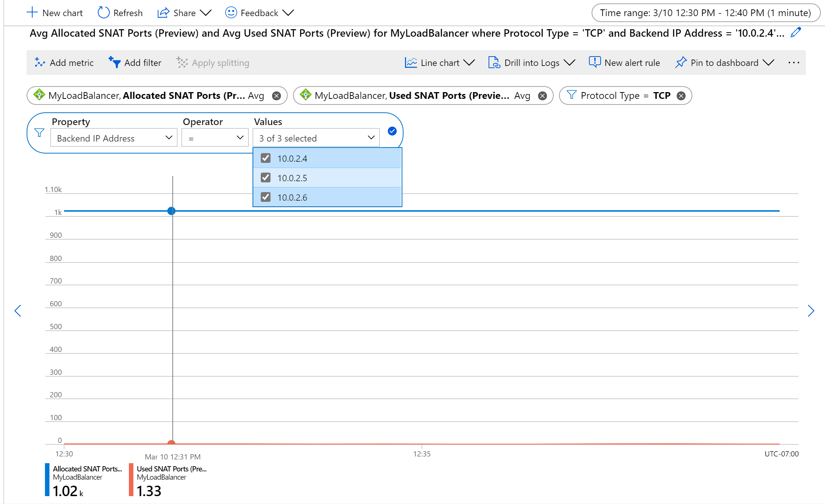The height and width of the screenshot is (504, 825).
Task: Expand the Values 3 of 3 selected dropdown
Action: pos(315,138)
